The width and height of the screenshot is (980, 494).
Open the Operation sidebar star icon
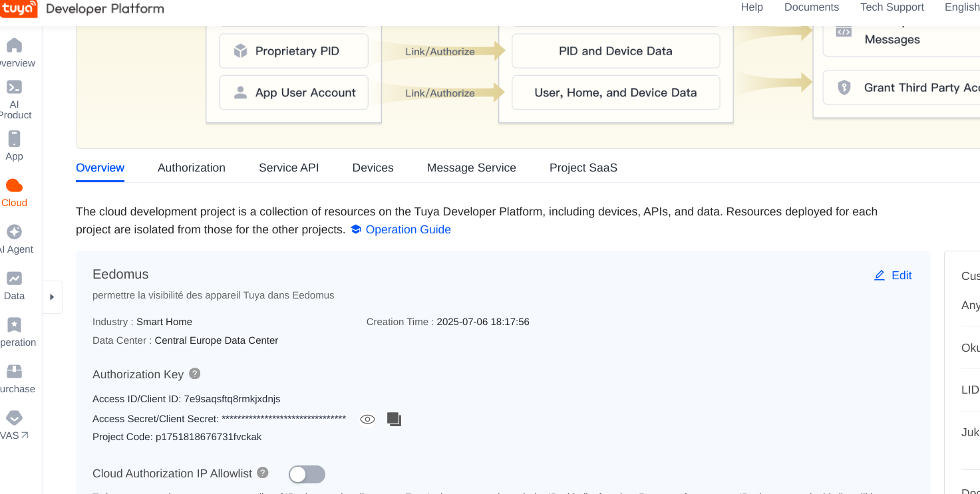click(x=14, y=324)
